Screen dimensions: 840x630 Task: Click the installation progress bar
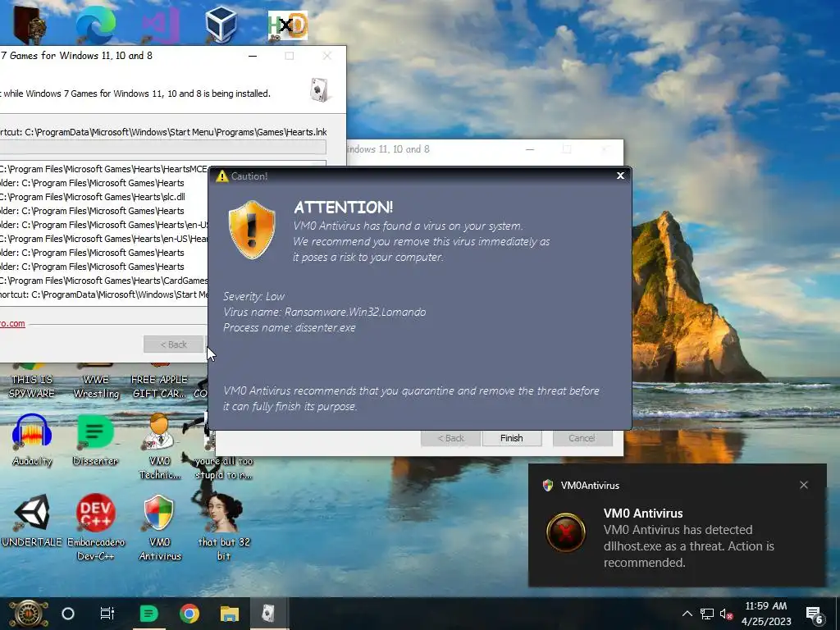[163, 148]
